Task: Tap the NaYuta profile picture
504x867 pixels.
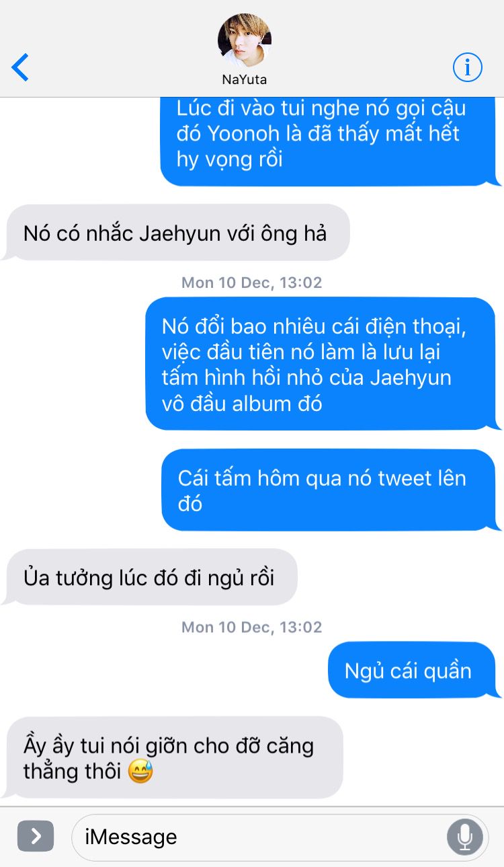Action: pyautogui.click(x=245, y=40)
